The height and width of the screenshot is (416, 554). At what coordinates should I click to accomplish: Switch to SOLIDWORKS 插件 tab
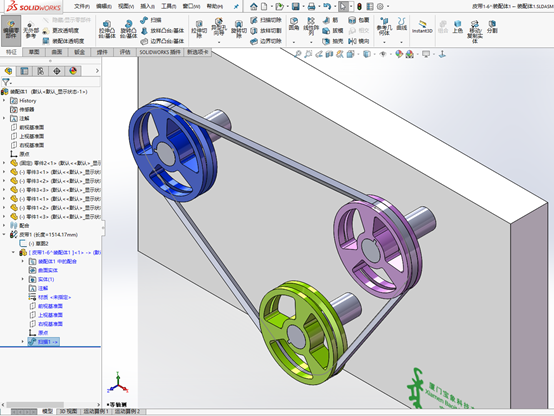[x=160, y=52]
